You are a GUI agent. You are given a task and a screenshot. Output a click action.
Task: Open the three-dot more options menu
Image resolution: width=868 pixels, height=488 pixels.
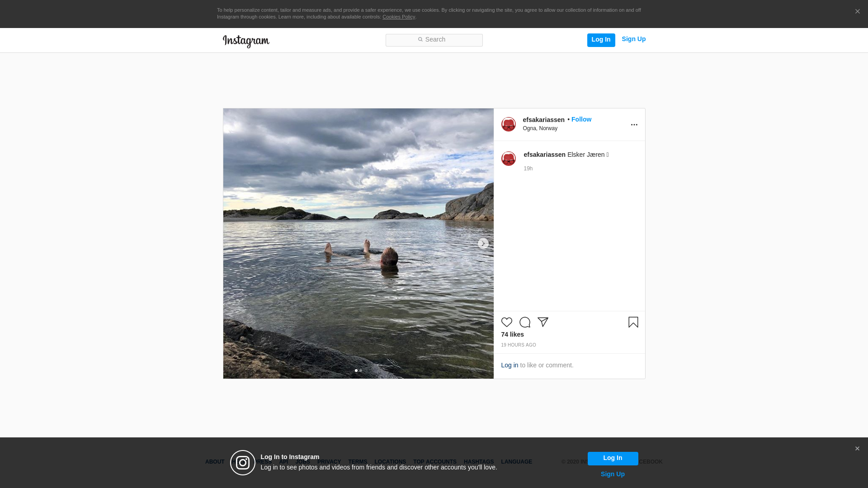pyautogui.click(x=634, y=125)
